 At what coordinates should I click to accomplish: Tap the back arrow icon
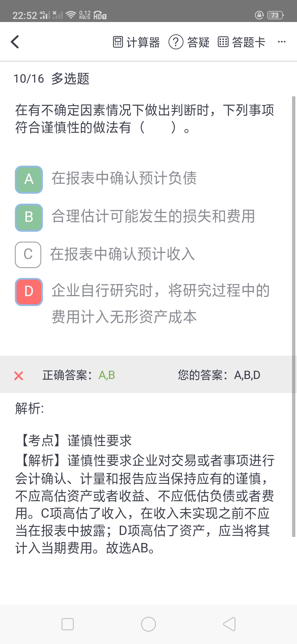click(15, 42)
